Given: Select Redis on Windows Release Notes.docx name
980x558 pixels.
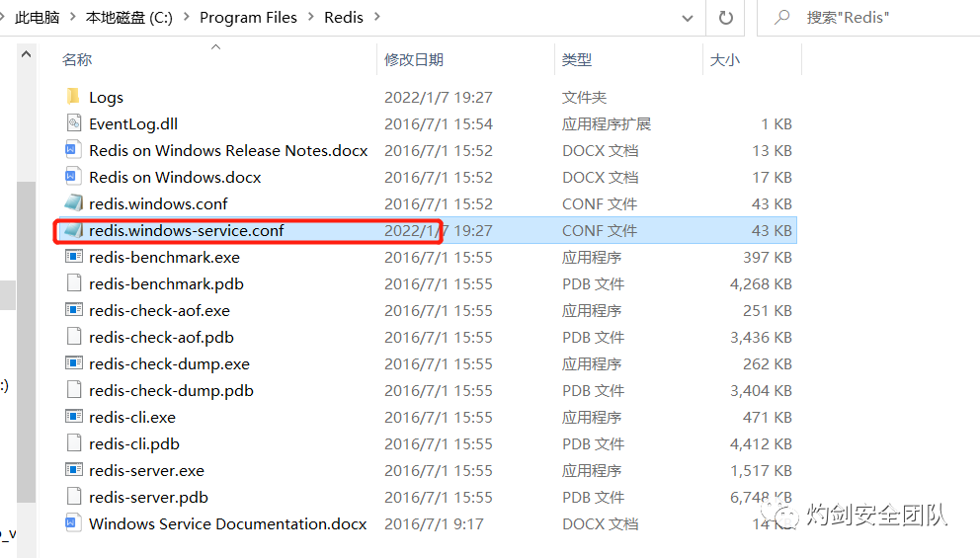Looking at the screenshot, I should (x=228, y=150).
